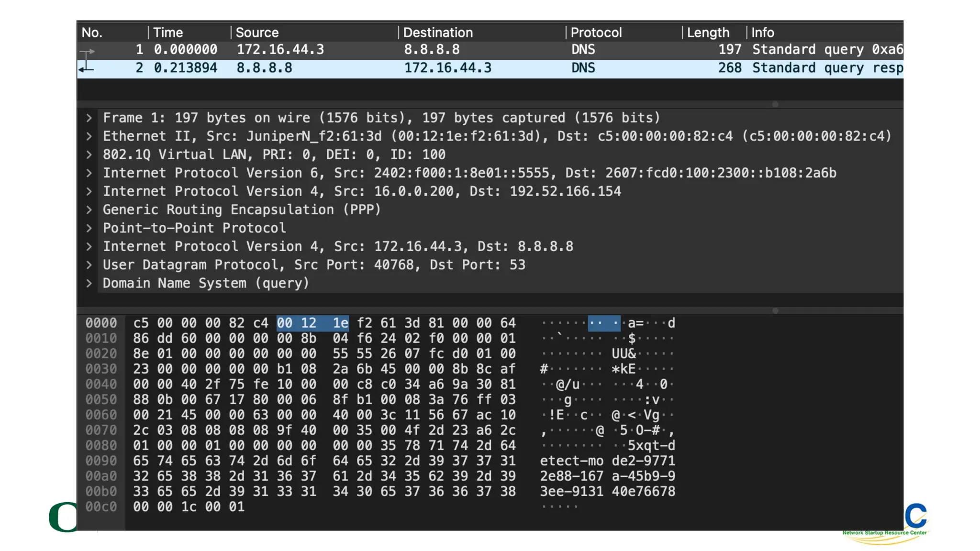This screenshot has height=551, width=980.
Task: Expand the 802.1Q Virtual LAN node
Action: [x=89, y=154]
